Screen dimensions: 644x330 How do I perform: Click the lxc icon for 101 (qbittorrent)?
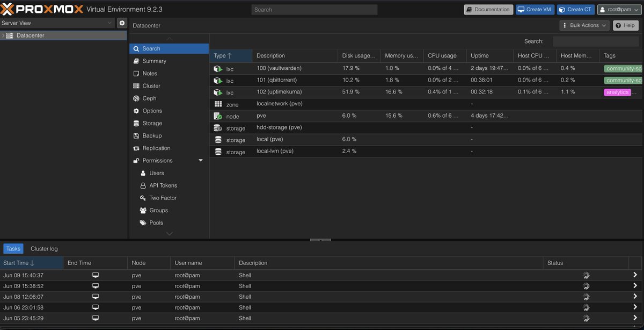pos(218,81)
